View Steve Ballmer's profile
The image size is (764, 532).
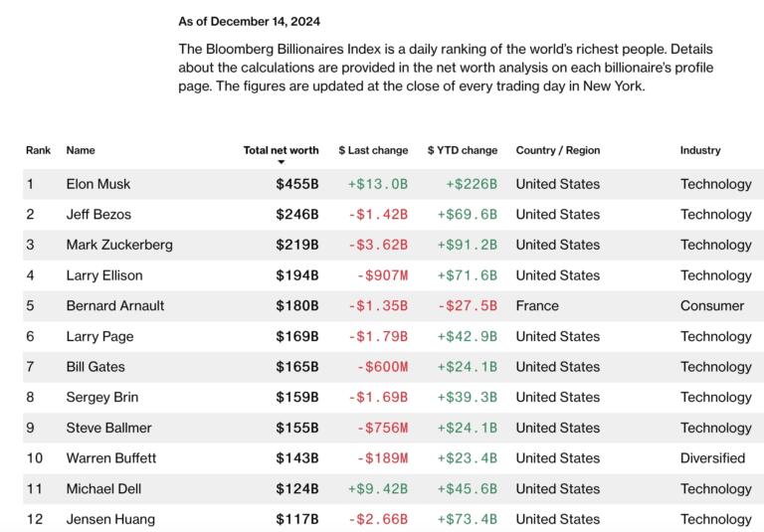[107, 428]
